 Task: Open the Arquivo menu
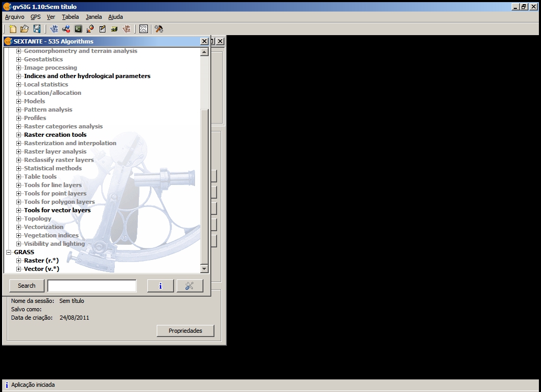tap(14, 17)
